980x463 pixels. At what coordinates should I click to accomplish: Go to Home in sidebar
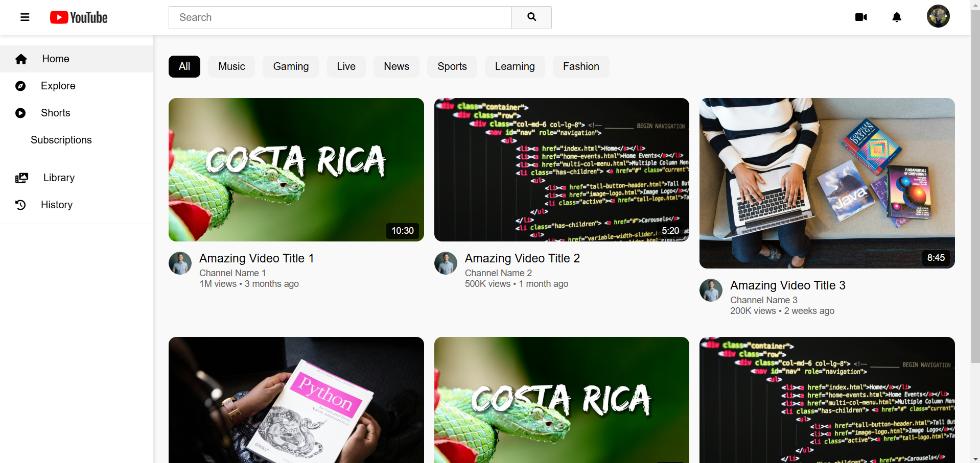tap(77, 59)
